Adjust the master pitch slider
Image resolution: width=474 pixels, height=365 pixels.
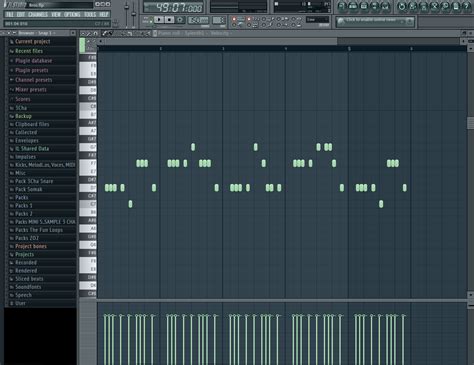(134, 13)
